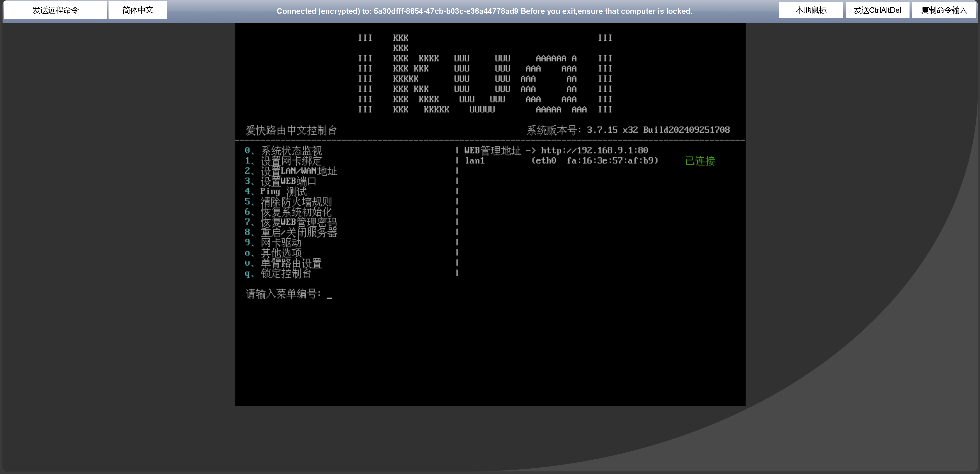980x474 pixels.
Task: Select menu line 6、恢复系统初始化
Action: coord(288,212)
